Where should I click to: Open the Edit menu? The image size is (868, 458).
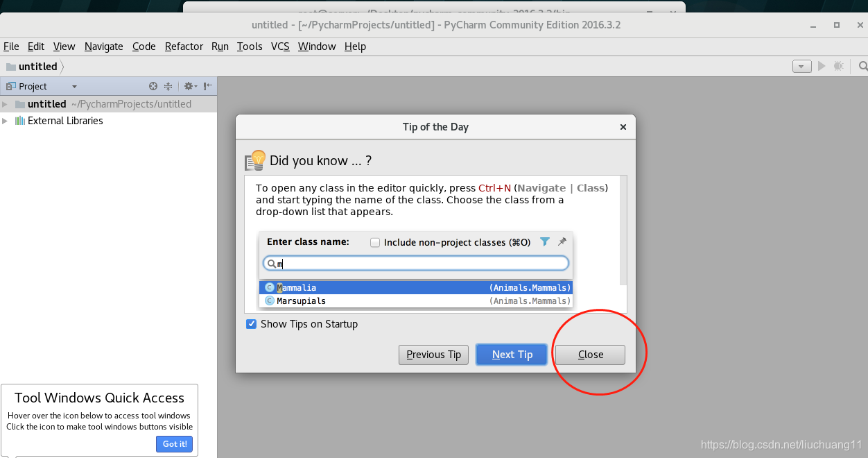(x=36, y=46)
